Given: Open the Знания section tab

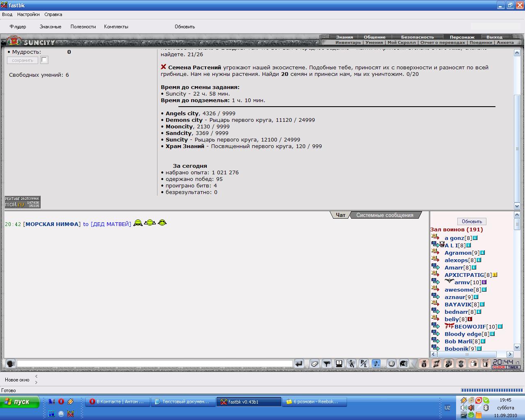Looking at the screenshot, I should [345, 37].
